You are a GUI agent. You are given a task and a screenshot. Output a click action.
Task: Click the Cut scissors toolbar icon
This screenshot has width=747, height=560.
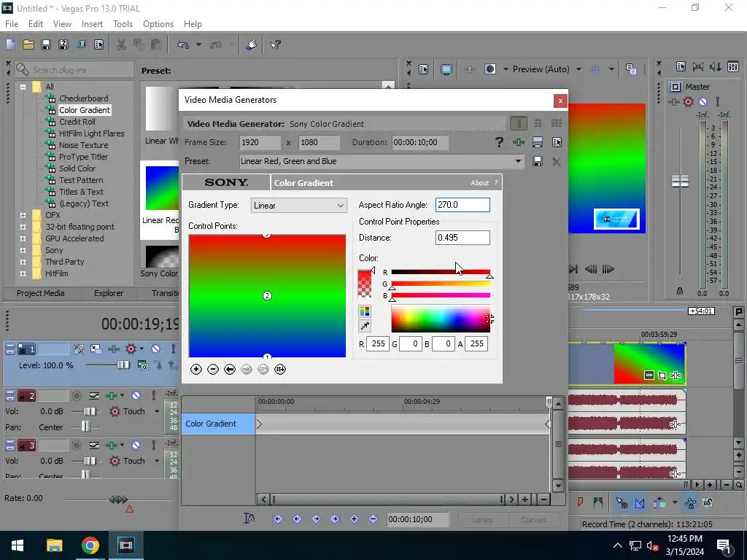(122, 44)
